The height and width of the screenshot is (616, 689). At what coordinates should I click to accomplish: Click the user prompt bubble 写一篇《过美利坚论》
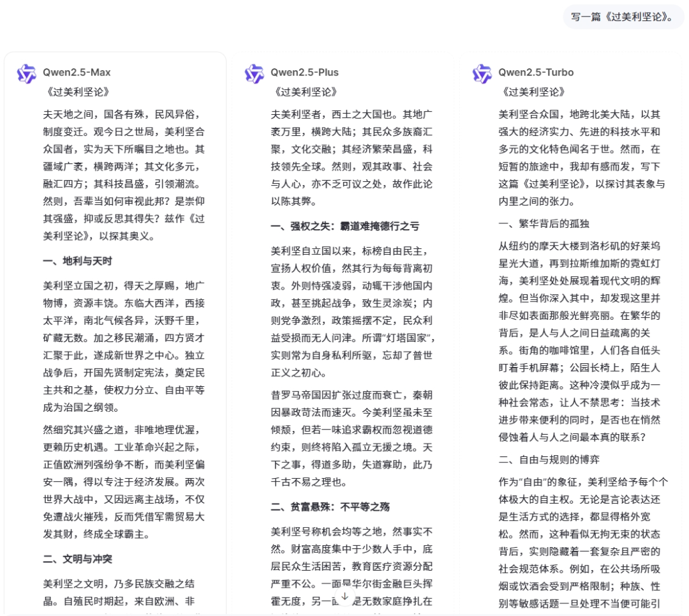(623, 17)
